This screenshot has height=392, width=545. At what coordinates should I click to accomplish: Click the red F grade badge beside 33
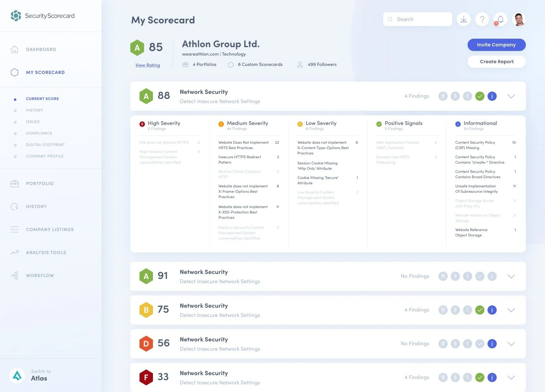click(x=146, y=377)
